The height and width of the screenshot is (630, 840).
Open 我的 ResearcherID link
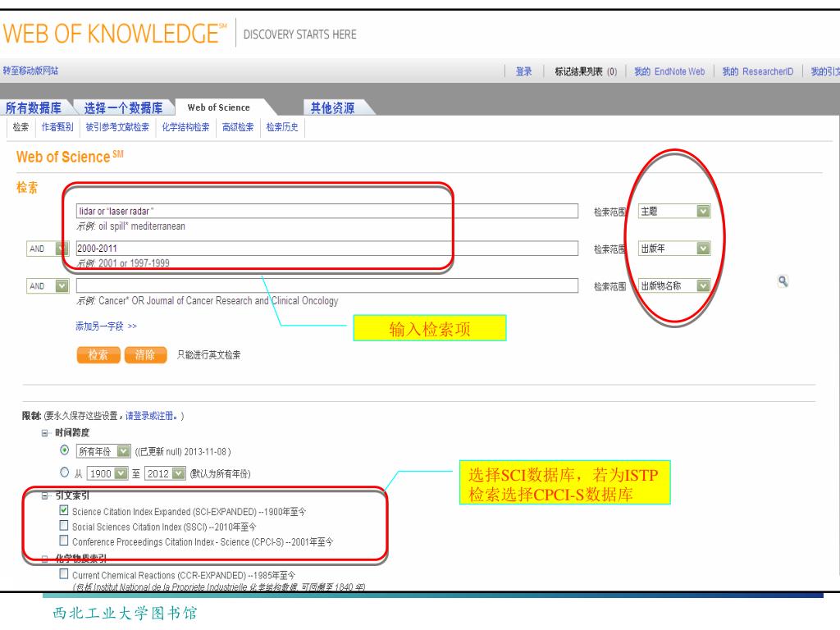757,71
